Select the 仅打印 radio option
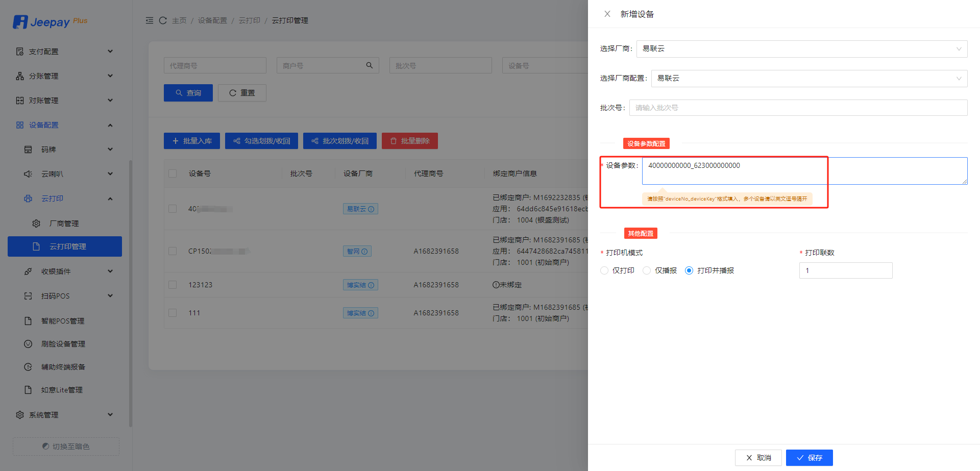980x471 pixels. [604, 270]
